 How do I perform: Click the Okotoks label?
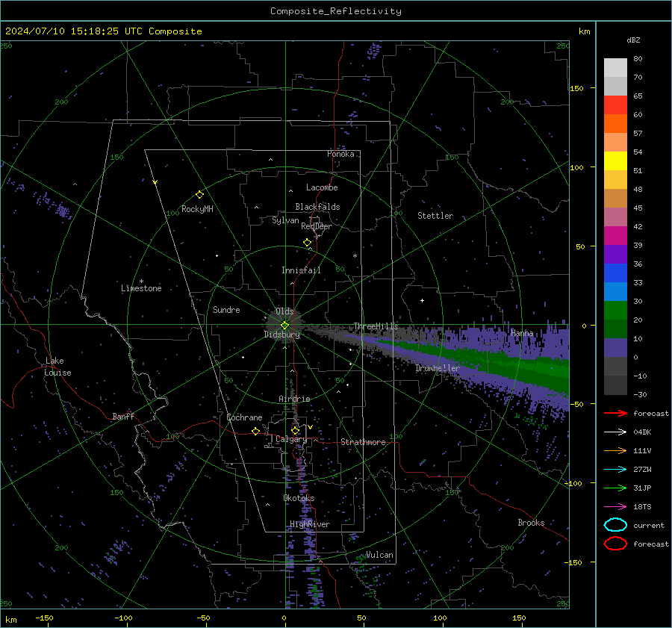pos(299,498)
